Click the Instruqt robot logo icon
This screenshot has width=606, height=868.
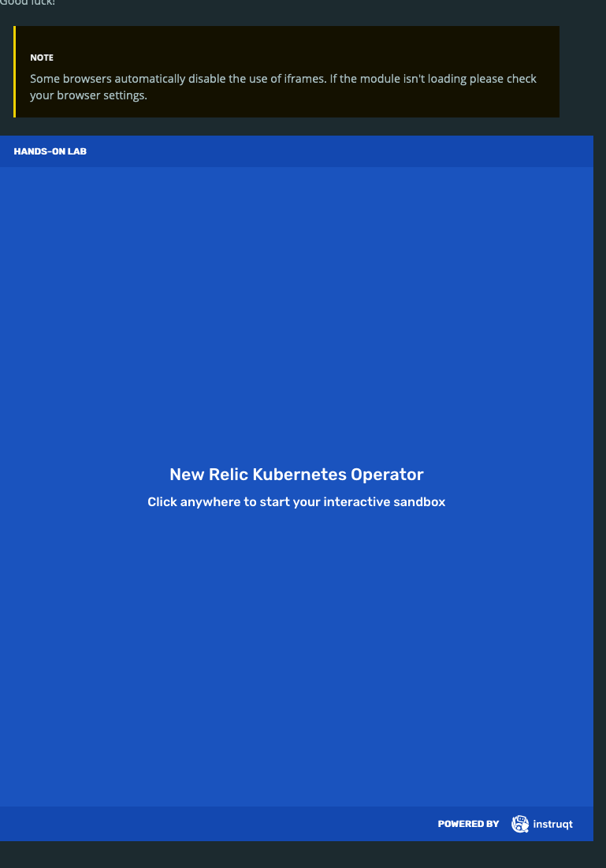(x=519, y=824)
